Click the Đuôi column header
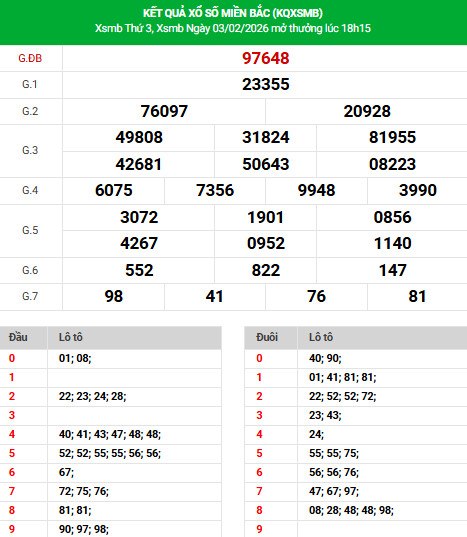The height and width of the screenshot is (537, 467). click(x=267, y=337)
